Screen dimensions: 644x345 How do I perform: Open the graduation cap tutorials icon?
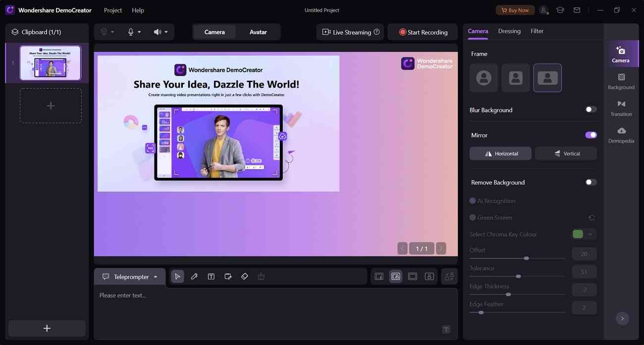pos(560,10)
